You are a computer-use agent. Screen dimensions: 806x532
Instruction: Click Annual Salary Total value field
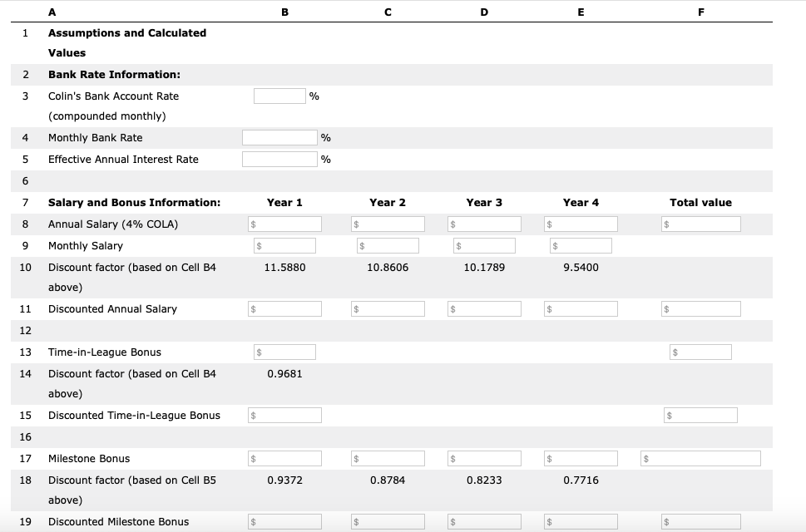coord(701,224)
